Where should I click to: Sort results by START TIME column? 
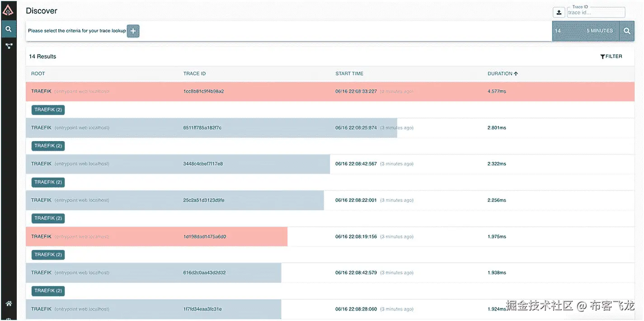tap(349, 74)
